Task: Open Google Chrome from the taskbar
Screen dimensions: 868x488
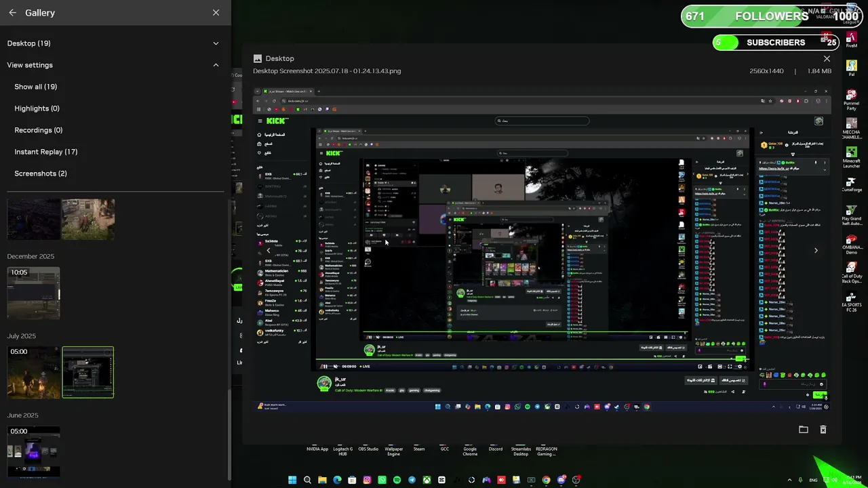Action: coord(546,480)
